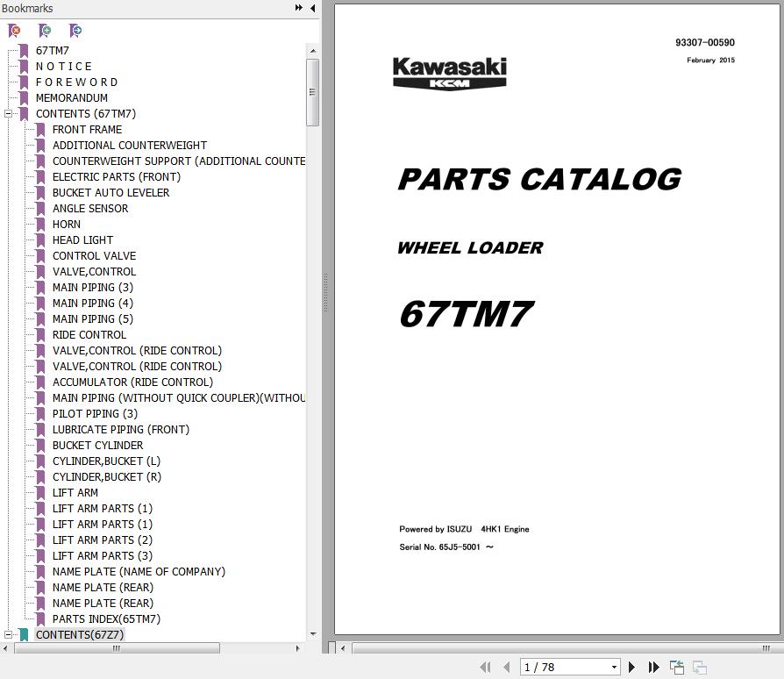Click the add new bookmark icon

[x=45, y=31]
